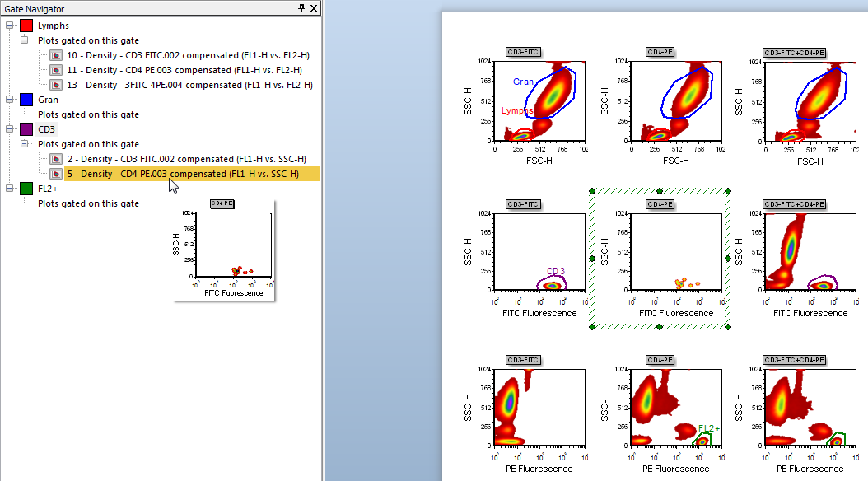Click density plot icon for plot 2
The image size is (868, 481).
[56, 159]
